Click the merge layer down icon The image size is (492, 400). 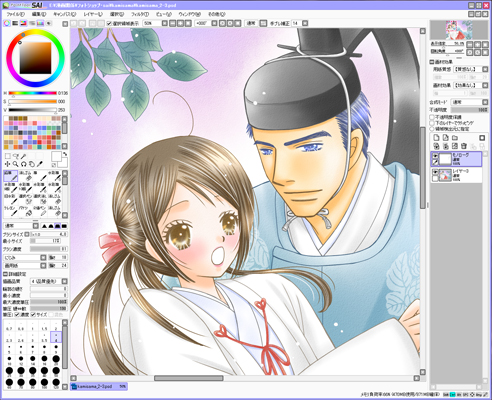446,146
